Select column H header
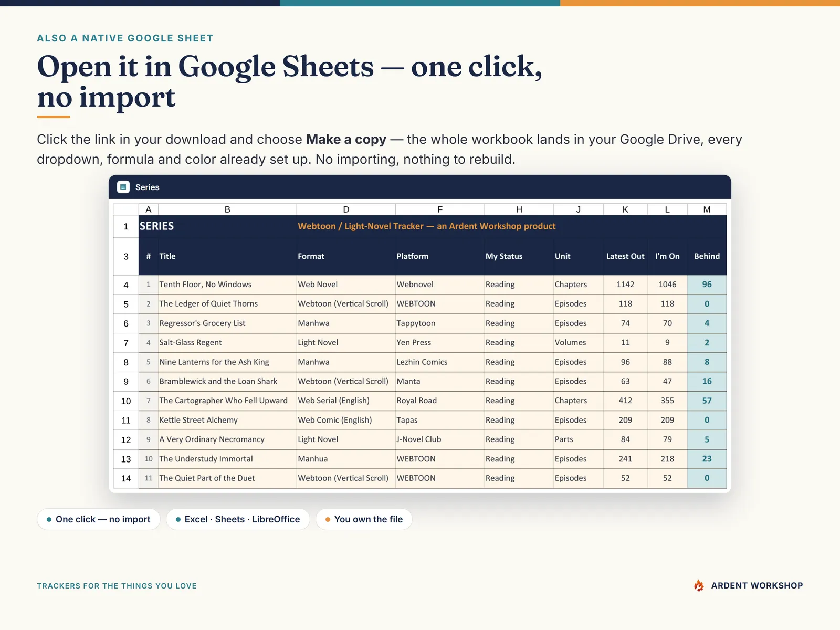This screenshot has width=840, height=630. (519, 209)
